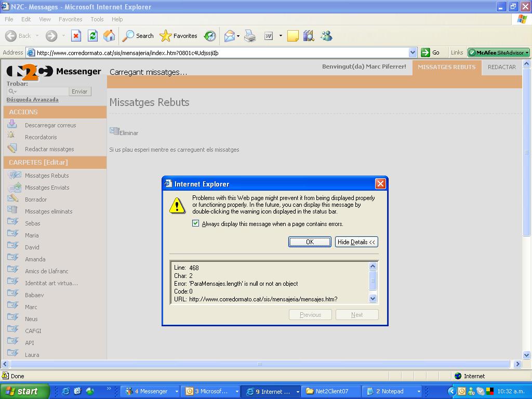Click the Mail envelope icon
Screen dimensions: 532x399
(x=229, y=36)
